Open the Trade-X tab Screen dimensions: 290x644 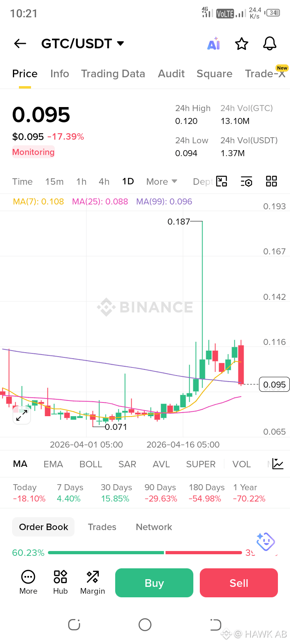pyautogui.click(x=265, y=74)
